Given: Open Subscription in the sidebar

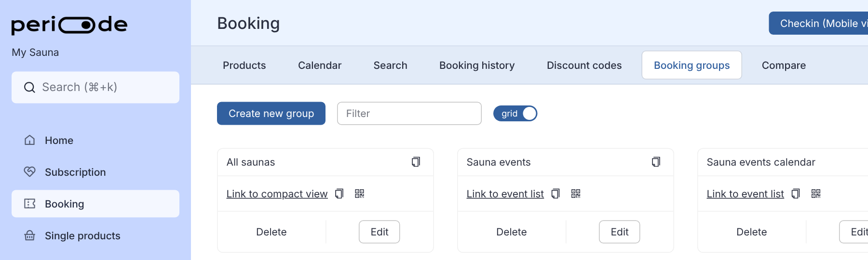Looking at the screenshot, I should coord(95,172).
